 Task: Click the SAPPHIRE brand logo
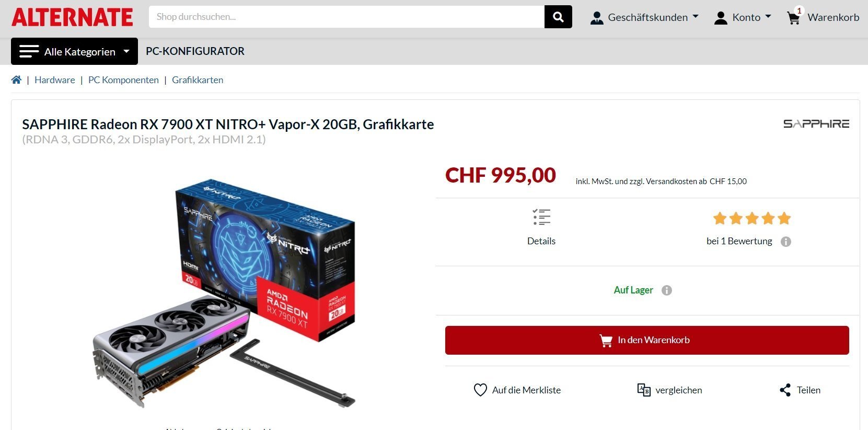pyautogui.click(x=816, y=123)
